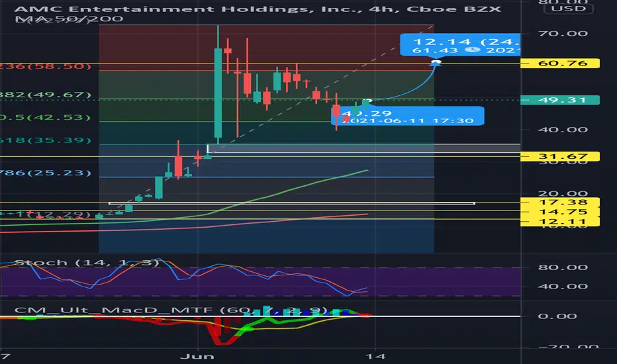Click the 14 date label on time axis

pos(375,357)
